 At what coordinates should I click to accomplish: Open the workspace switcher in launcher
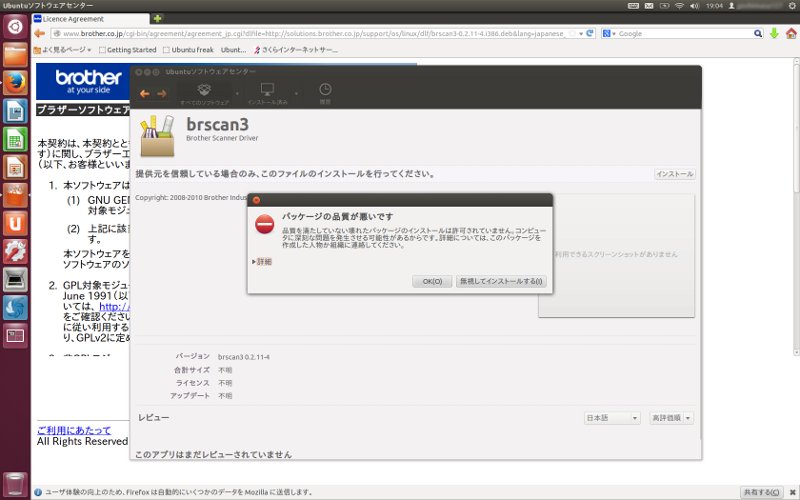click(x=15, y=336)
